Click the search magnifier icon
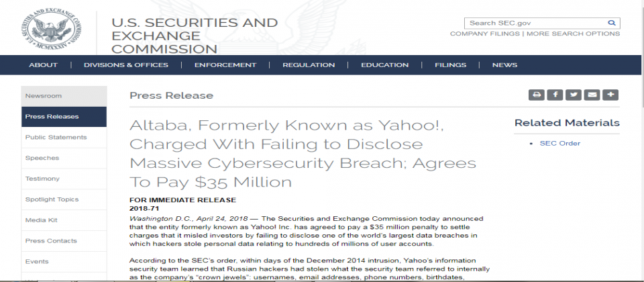The width and height of the screenshot is (644, 282). [612, 23]
